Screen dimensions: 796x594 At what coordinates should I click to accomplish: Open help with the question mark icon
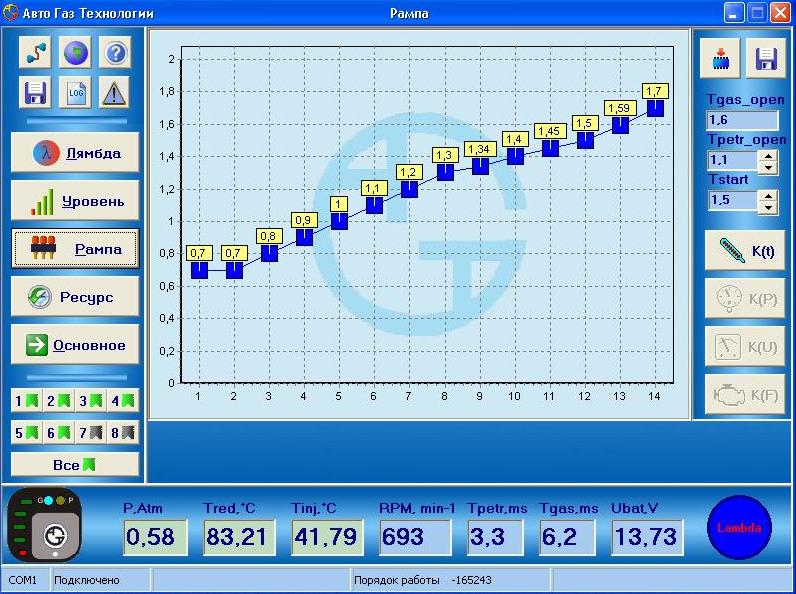(x=115, y=52)
